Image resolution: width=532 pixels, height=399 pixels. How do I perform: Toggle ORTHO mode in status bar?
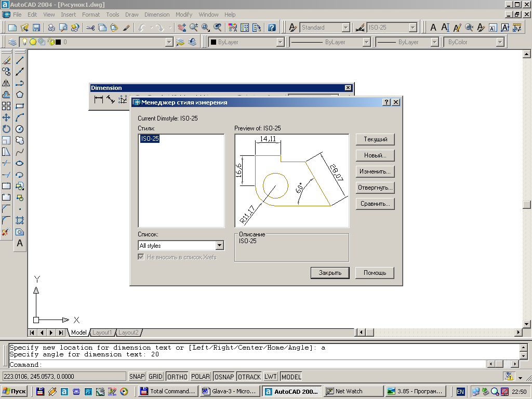coord(177,377)
